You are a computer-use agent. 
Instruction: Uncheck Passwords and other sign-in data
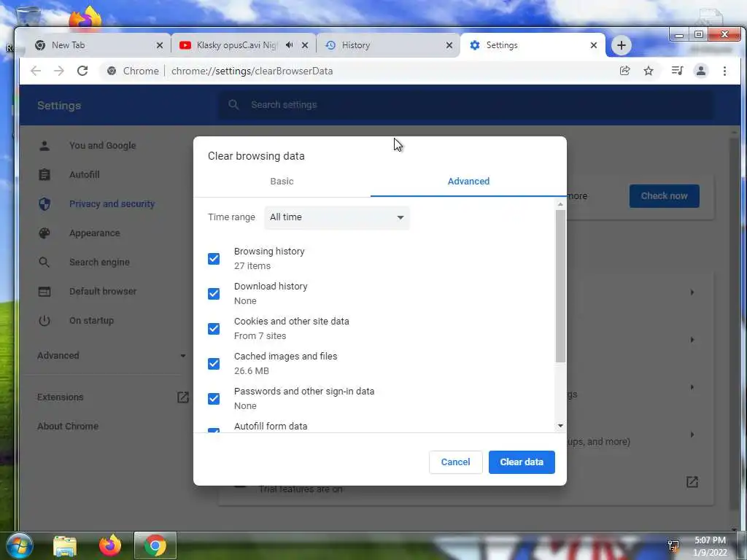click(x=214, y=399)
